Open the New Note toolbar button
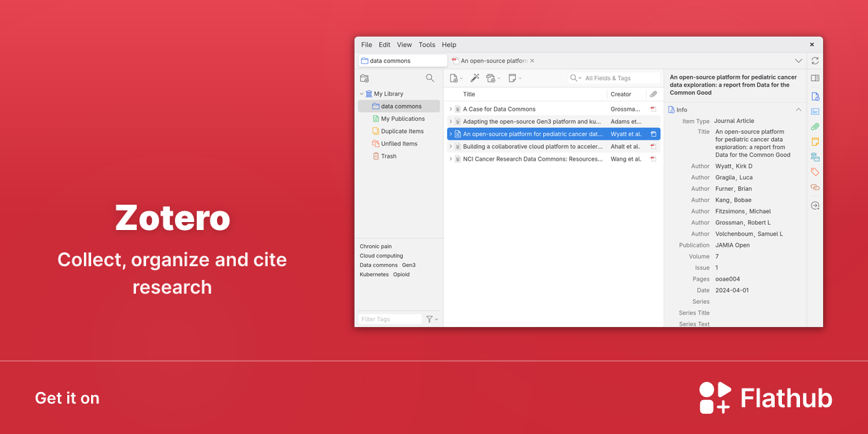 (x=514, y=78)
